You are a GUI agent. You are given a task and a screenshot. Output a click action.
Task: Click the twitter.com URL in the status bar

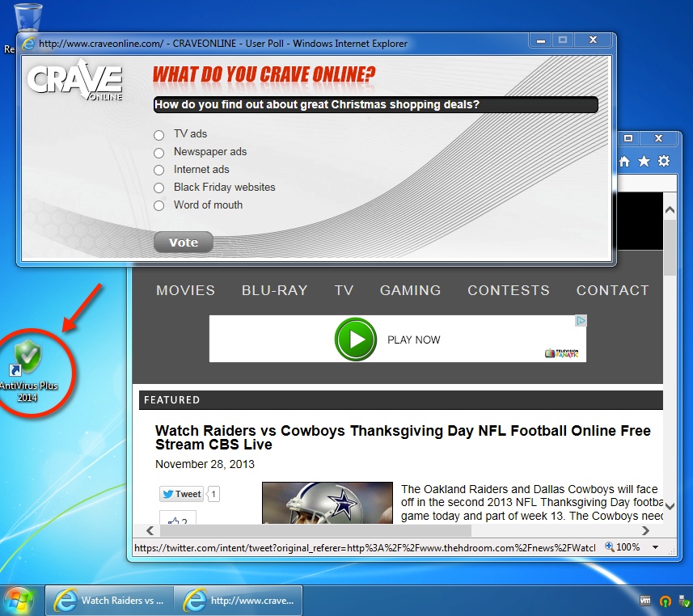point(365,548)
